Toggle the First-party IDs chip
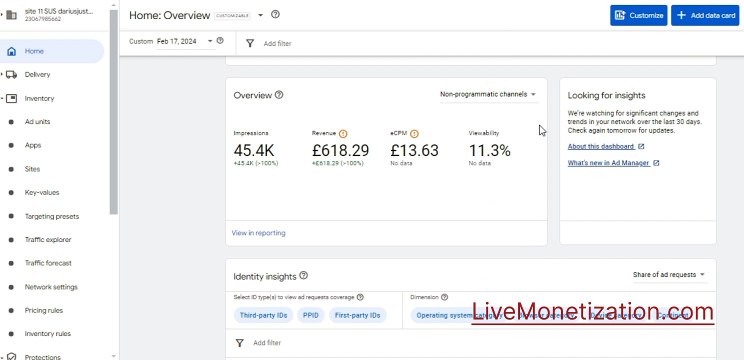 coord(358,315)
